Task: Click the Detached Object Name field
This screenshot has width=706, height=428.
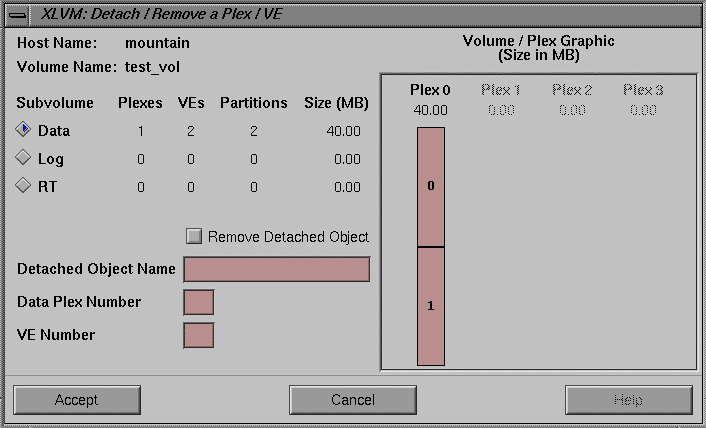Action: point(277,269)
